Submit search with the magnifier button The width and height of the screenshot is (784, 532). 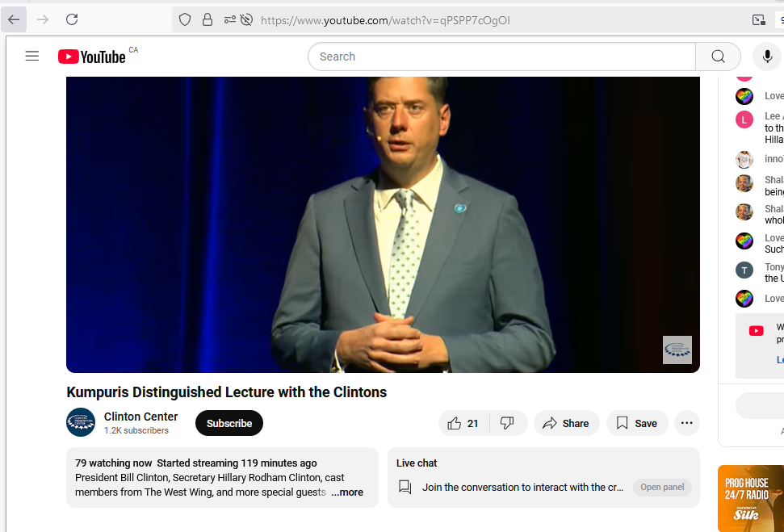[718, 57]
